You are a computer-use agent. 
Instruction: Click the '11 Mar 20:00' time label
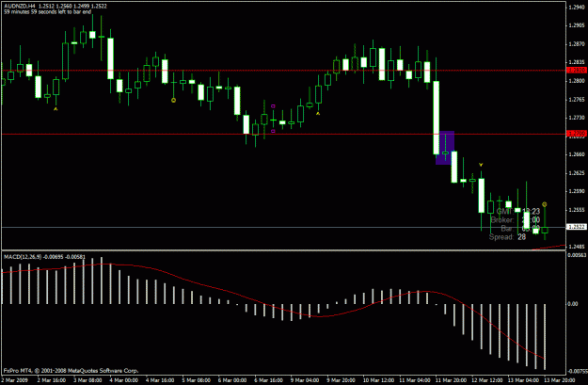(x=451, y=380)
